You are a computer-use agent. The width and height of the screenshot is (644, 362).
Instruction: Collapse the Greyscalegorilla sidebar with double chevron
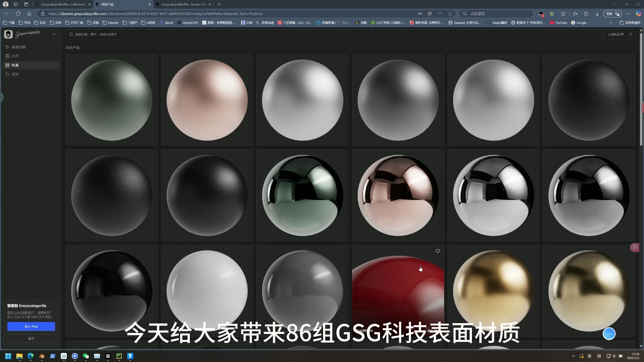(x=54, y=34)
